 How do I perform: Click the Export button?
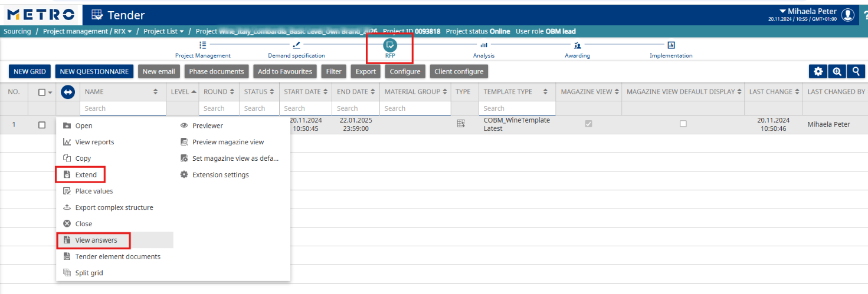click(366, 71)
